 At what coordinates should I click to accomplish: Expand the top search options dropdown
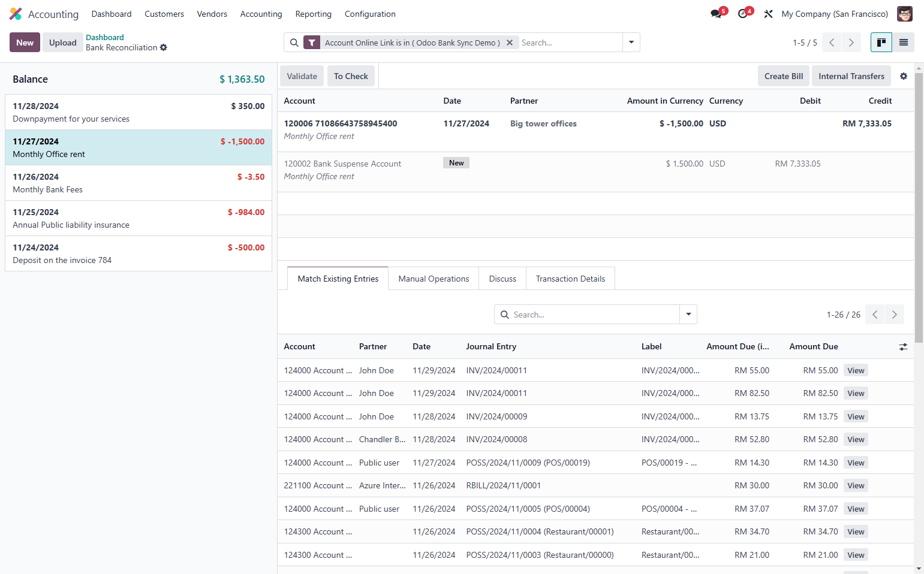point(631,43)
